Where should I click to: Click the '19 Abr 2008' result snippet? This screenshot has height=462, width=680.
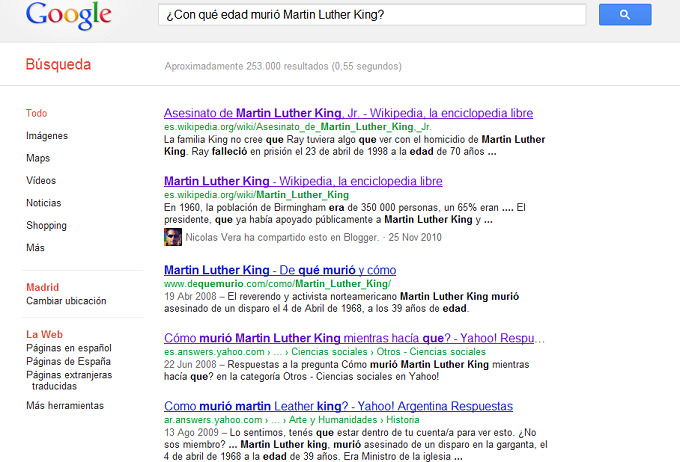click(341, 302)
